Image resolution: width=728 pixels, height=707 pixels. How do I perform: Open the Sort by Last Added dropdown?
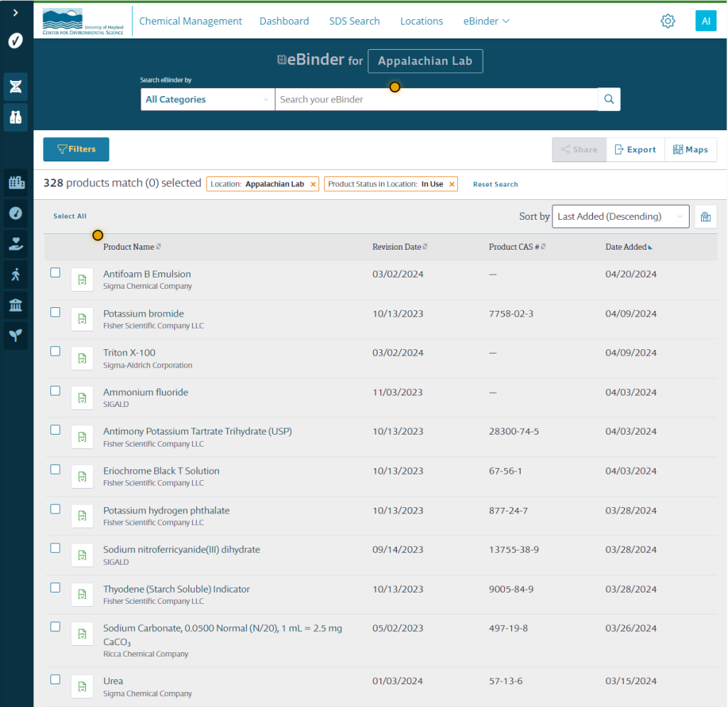[x=620, y=216]
